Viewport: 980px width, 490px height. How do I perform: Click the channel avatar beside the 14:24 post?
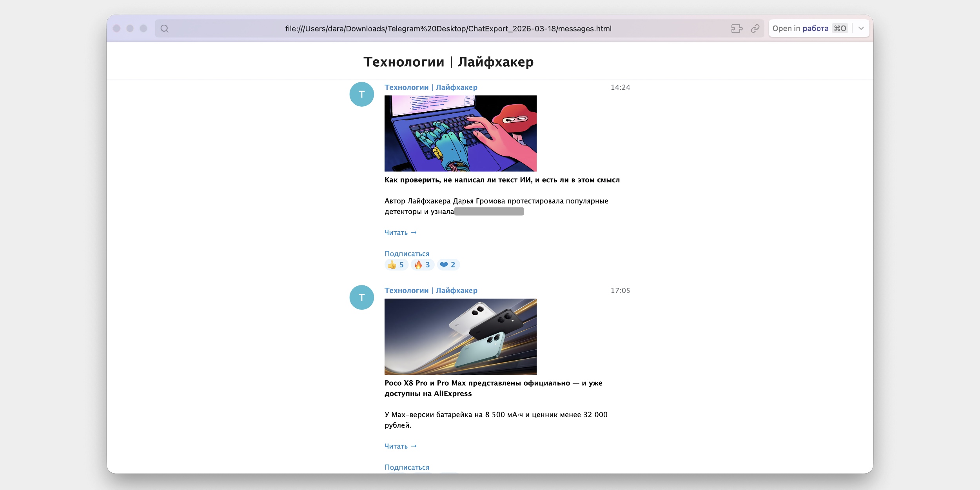(x=361, y=94)
